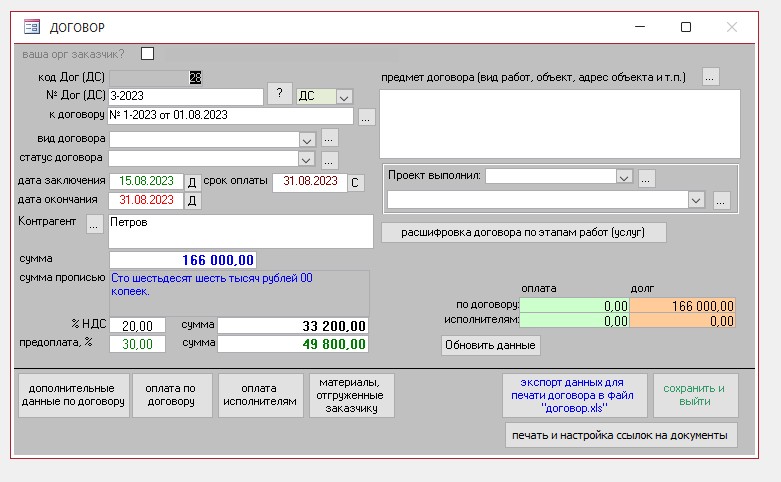The height and width of the screenshot is (482, 781).
Task: Click the '...' button beside вид договора
Action: [x=330, y=139]
